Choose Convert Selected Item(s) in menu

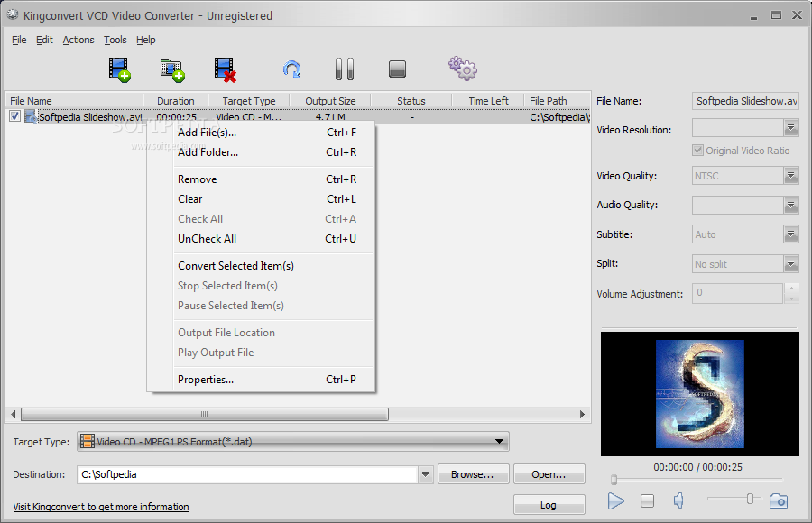[261, 266]
